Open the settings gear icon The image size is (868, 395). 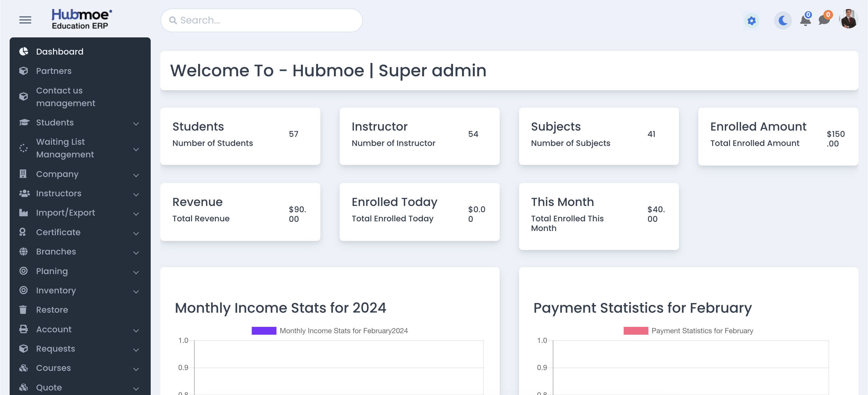coord(751,21)
